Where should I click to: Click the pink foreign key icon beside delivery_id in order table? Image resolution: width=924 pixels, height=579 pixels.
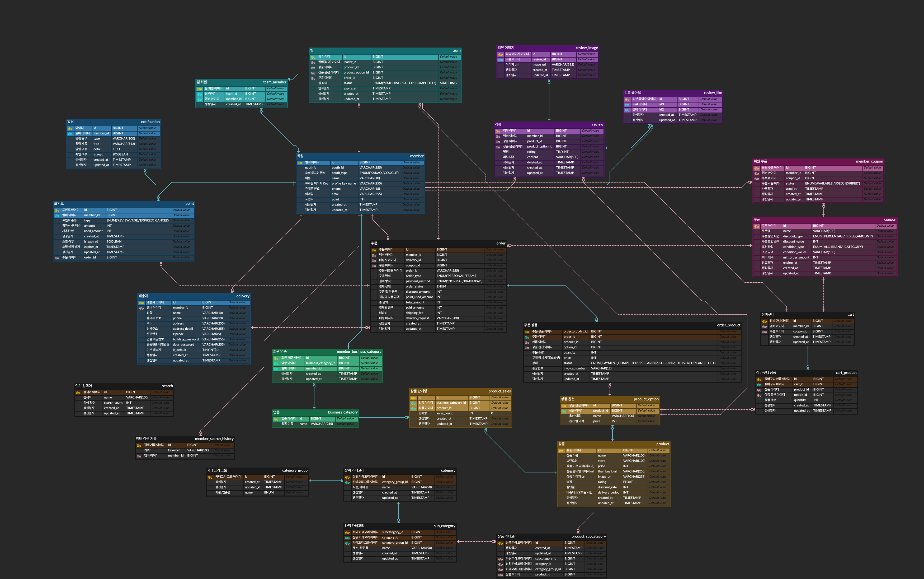pos(374,261)
